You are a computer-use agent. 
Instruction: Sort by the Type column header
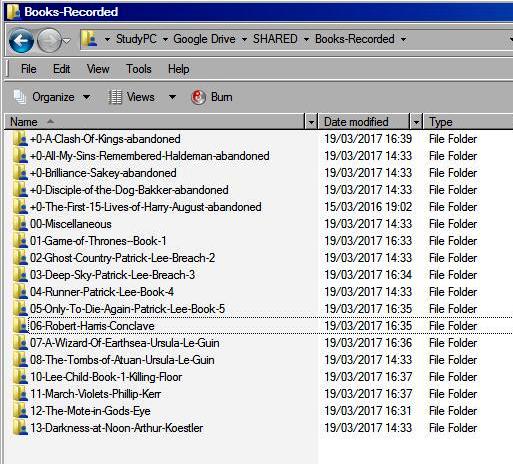point(468,122)
